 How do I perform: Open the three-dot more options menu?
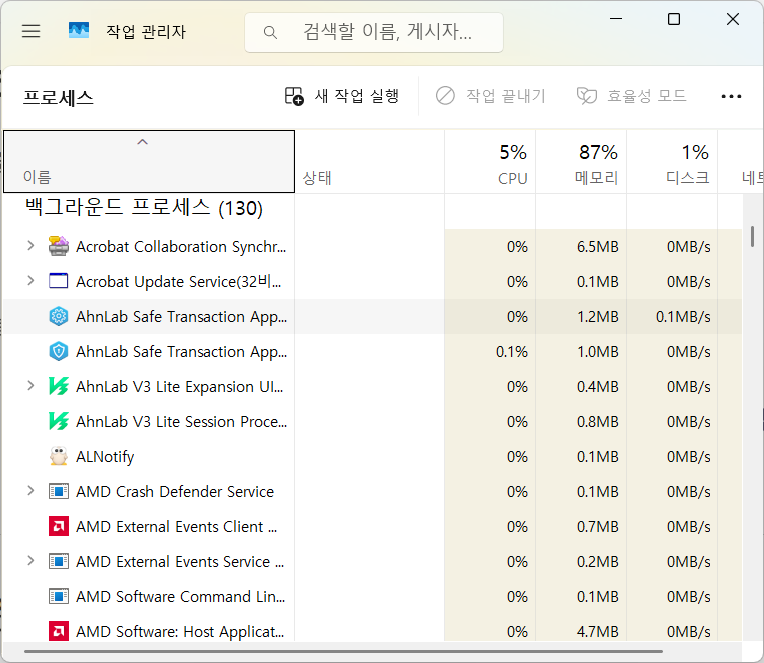click(x=731, y=96)
